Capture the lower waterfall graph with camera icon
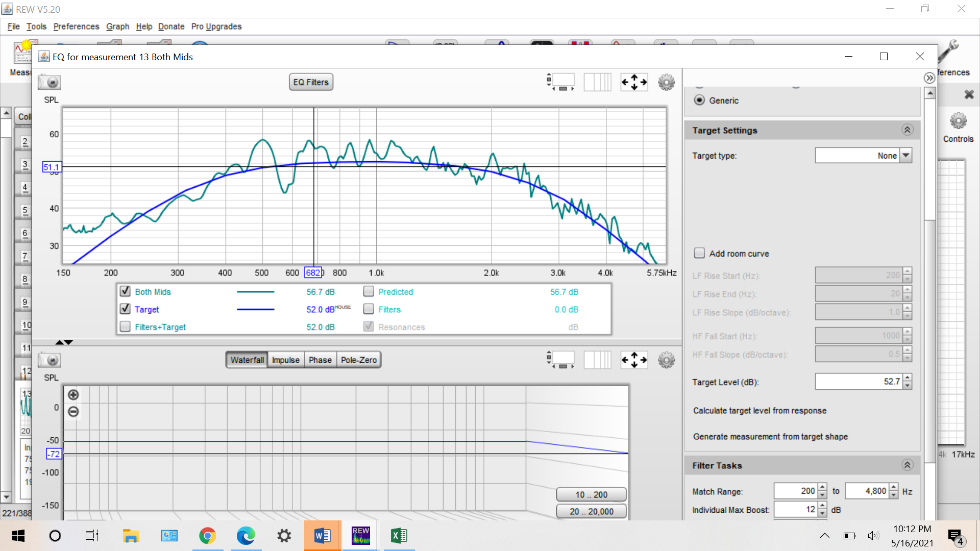The height and width of the screenshot is (551, 980). pyautogui.click(x=50, y=360)
